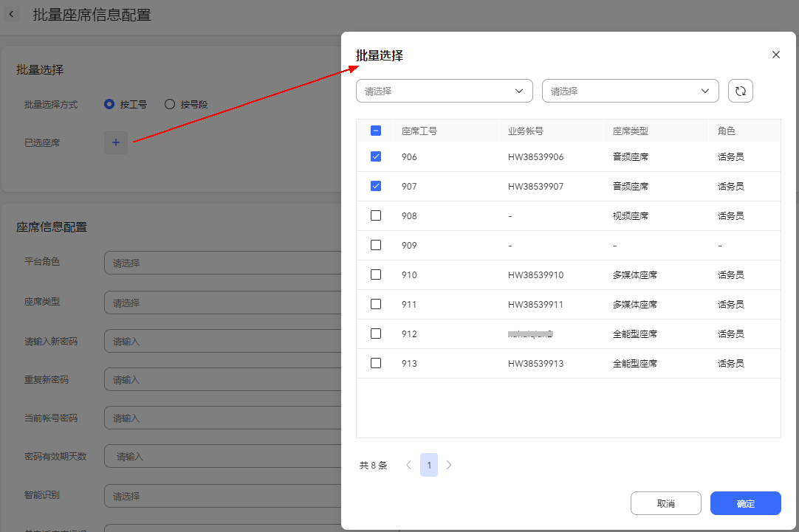Viewport: 799px width, 532px height.
Task: Click the back arrow beside 批量座席信息配置
Action: [x=11, y=15]
